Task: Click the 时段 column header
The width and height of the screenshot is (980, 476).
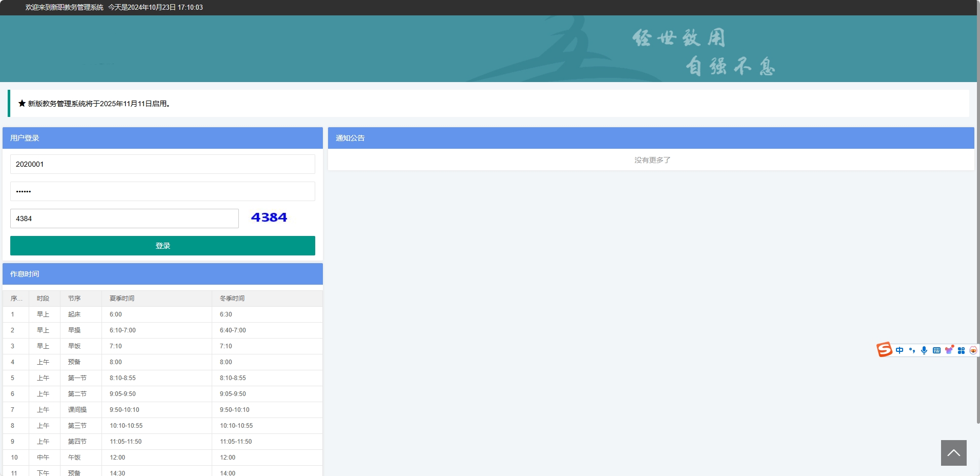Action: coord(45,299)
